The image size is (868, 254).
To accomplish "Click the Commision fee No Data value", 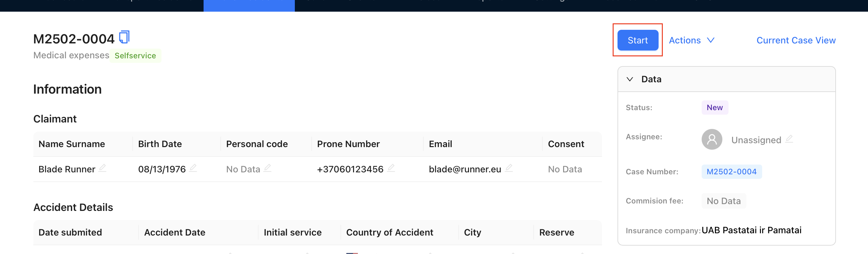I will point(723,201).
